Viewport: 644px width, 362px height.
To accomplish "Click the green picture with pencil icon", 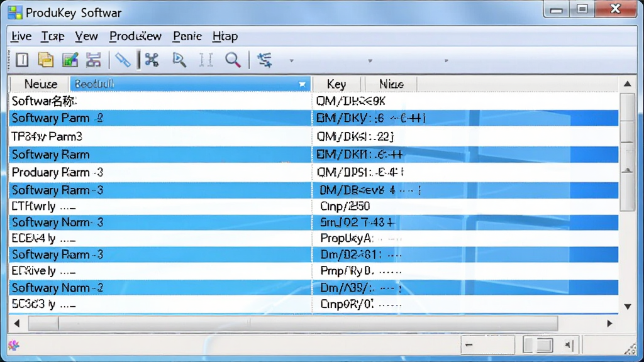I will pyautogui.click(x=70, y=60).
